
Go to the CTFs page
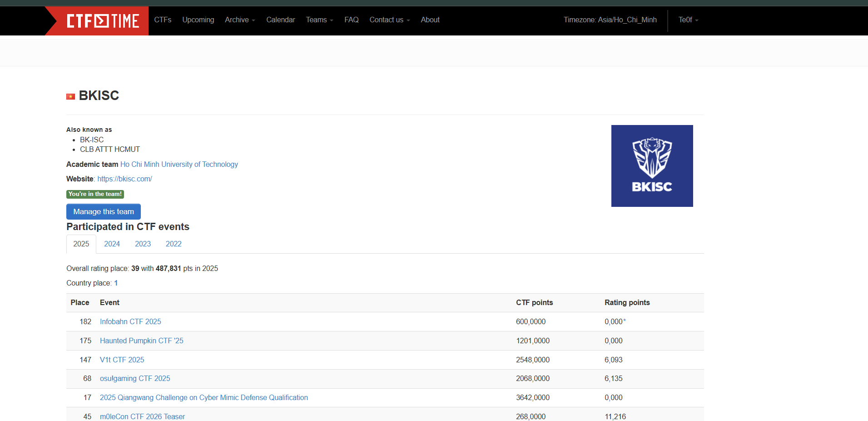[x=163, y=20]
